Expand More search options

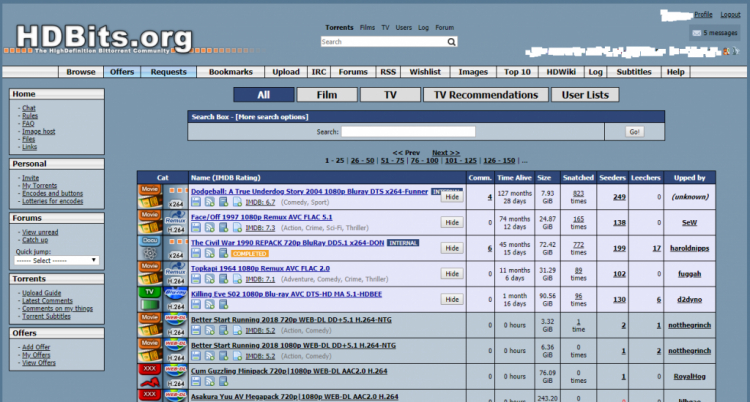272,117
